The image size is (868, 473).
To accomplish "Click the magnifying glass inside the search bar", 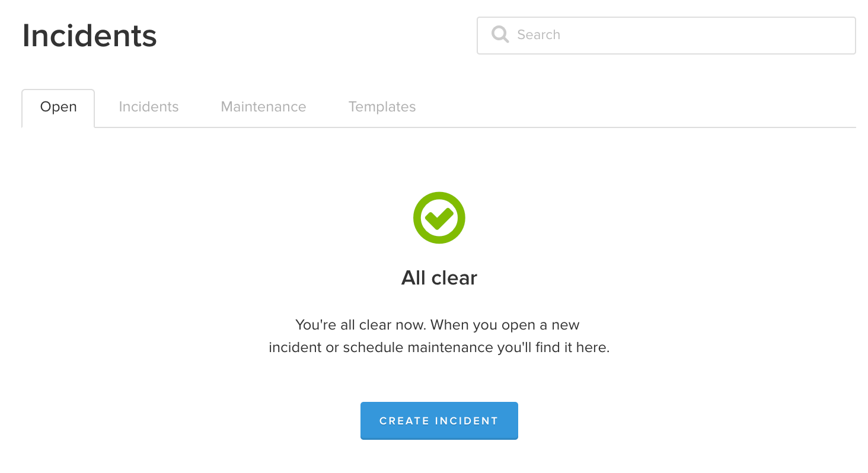I will tap(500, 35).
